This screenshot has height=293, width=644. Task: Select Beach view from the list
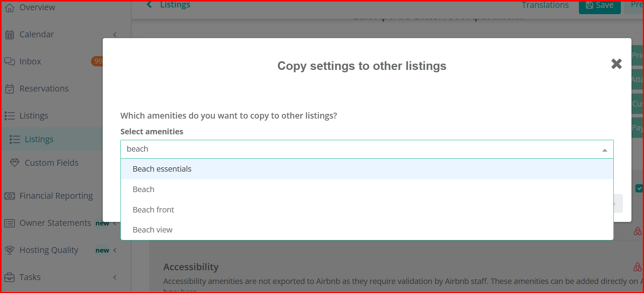click(367, 230)
